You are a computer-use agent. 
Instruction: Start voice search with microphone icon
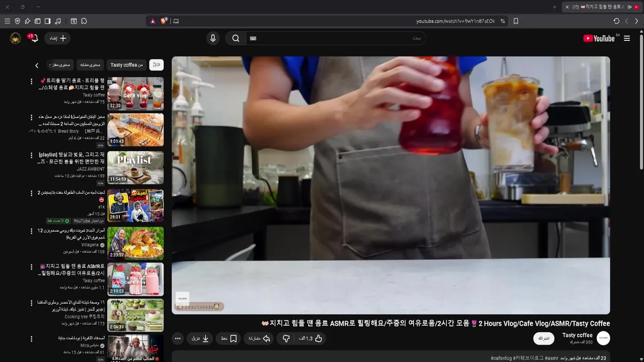[x=213, y=38]
